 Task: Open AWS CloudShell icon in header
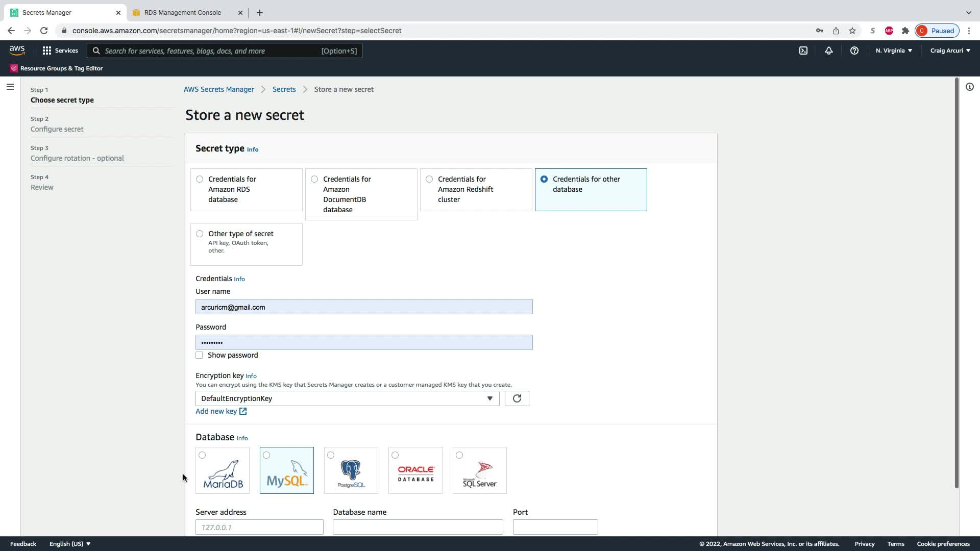803,51
